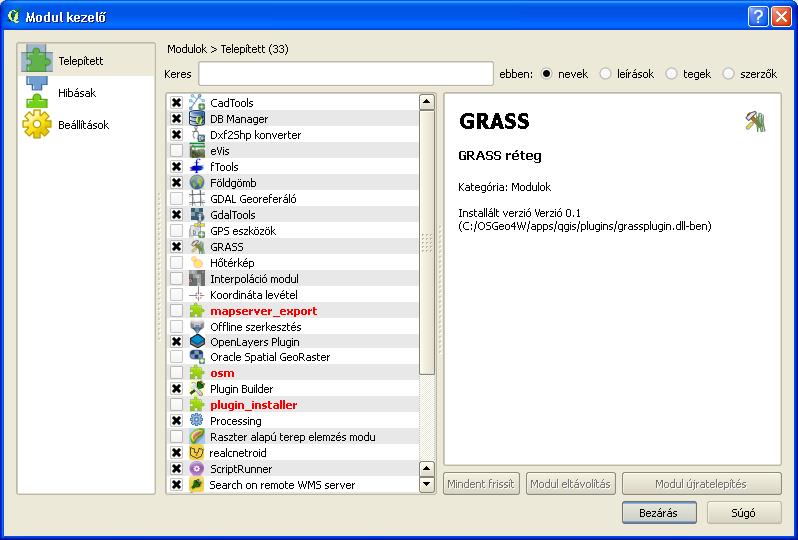
Task: Enable the Oracle Spatial GeoRaster checkbox
Action: 177,357
